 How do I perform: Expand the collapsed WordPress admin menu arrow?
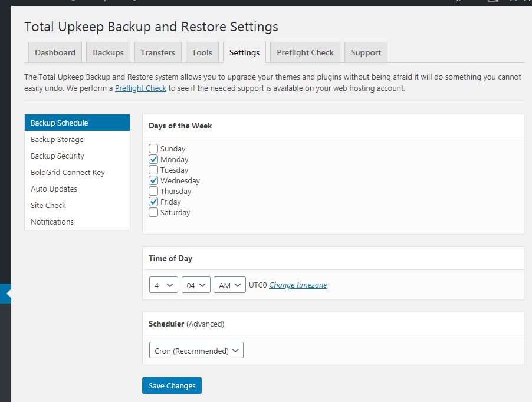[6, 293]
